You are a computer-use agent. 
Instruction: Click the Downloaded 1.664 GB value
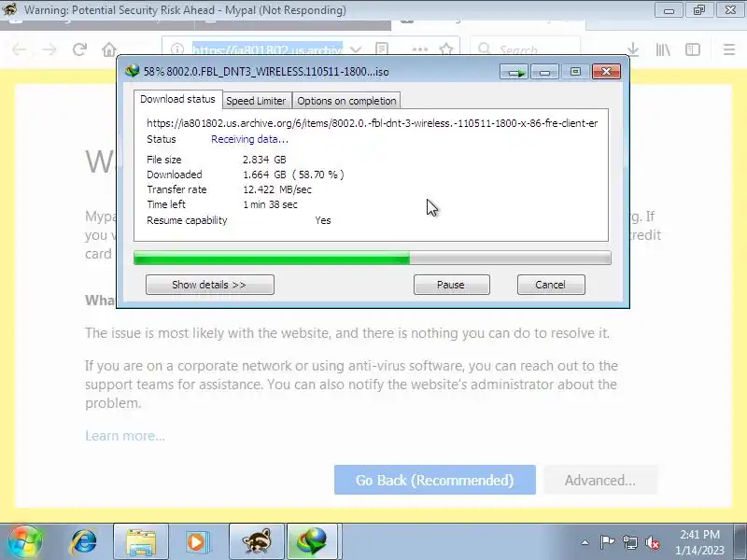click(x=293, y=175)
